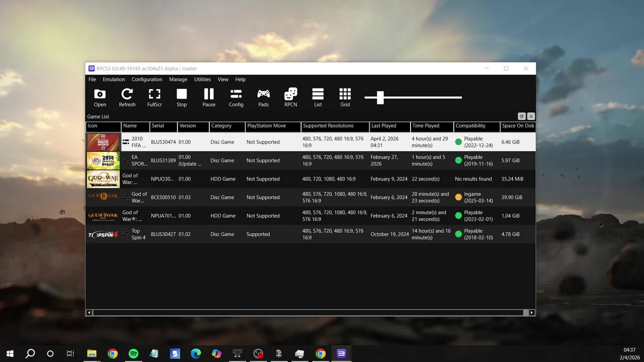Screen dimensions: 644x362
Task: Open the Configuration menu
Action: (x=147, y=79)
